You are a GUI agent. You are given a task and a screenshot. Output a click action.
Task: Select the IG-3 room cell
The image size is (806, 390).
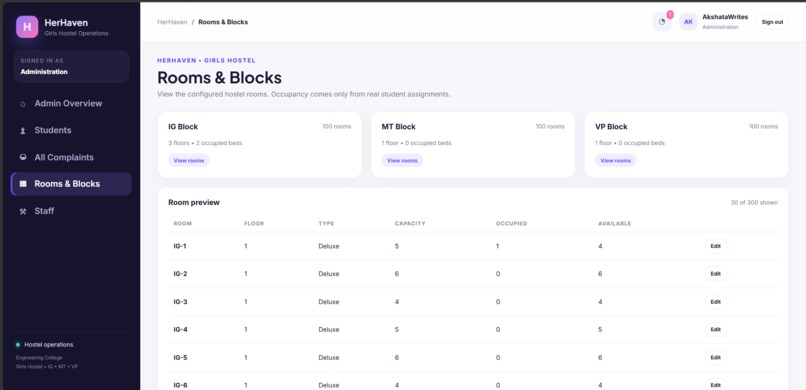point(180,302)
